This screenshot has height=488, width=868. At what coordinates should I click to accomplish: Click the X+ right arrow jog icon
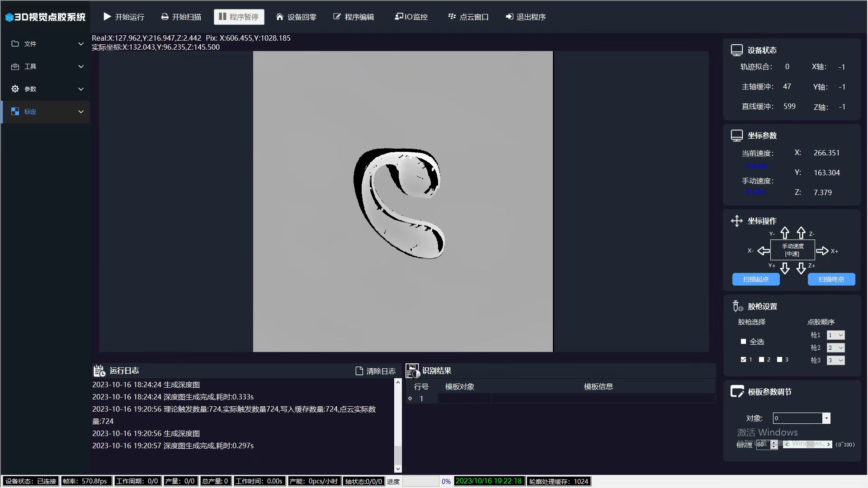[822, 251]
